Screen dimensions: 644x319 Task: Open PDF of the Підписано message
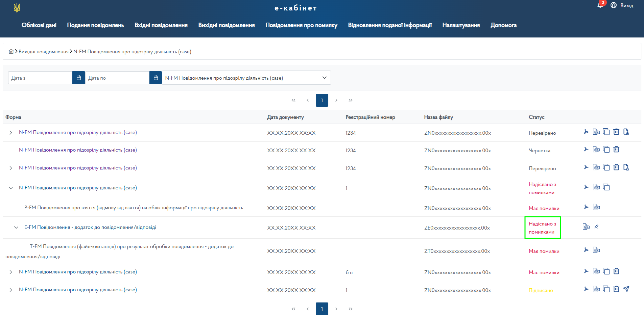586,289
